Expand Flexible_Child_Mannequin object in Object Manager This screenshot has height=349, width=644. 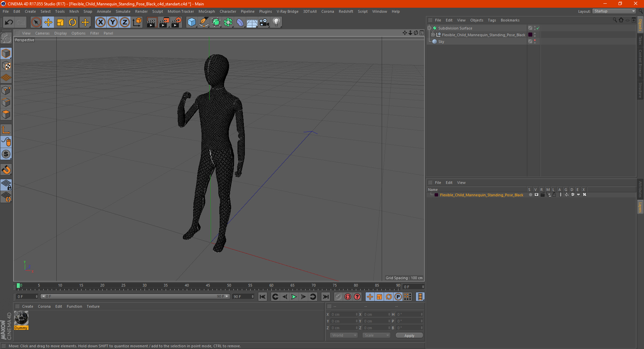tap(433, 35)
